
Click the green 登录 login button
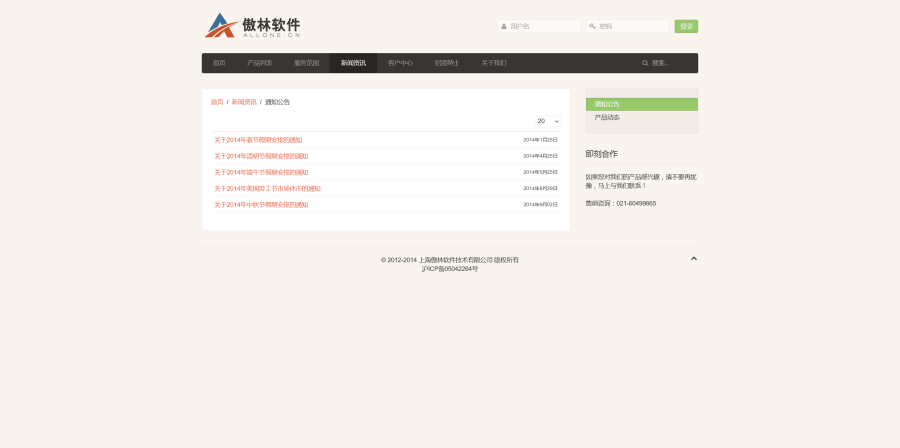point(686,26)
